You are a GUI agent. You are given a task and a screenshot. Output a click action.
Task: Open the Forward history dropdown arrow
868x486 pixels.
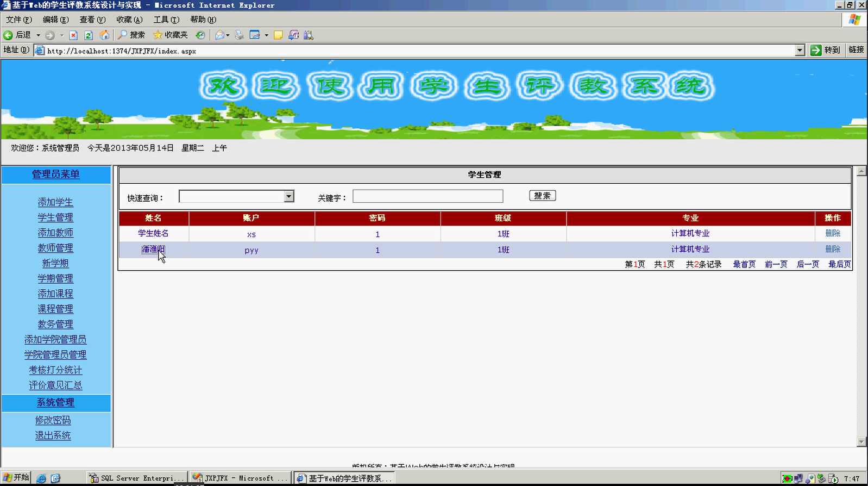[61, 35]
